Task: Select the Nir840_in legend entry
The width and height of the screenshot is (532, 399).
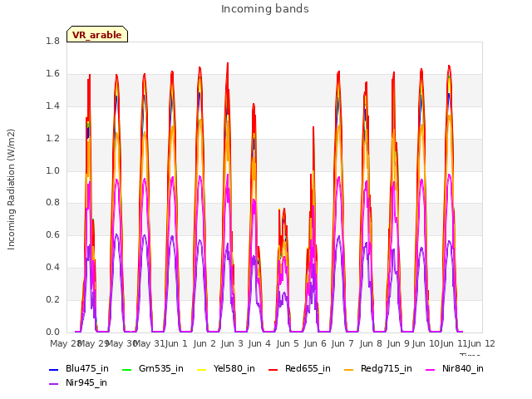Action: point(455,369)
